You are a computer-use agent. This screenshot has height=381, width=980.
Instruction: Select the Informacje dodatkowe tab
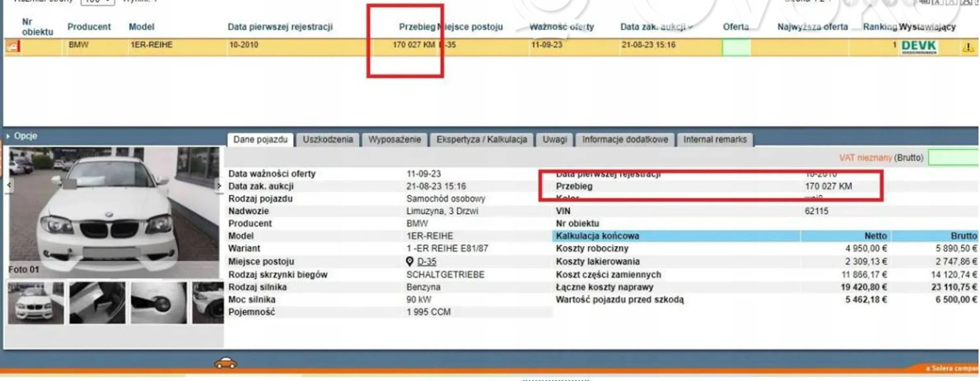(x=625, y=139)
